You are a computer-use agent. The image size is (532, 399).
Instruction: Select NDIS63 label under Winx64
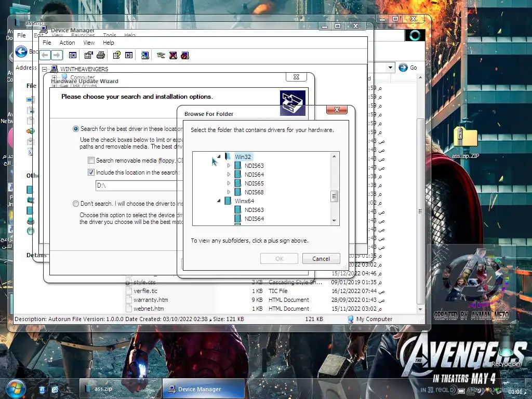click(254, 210)
